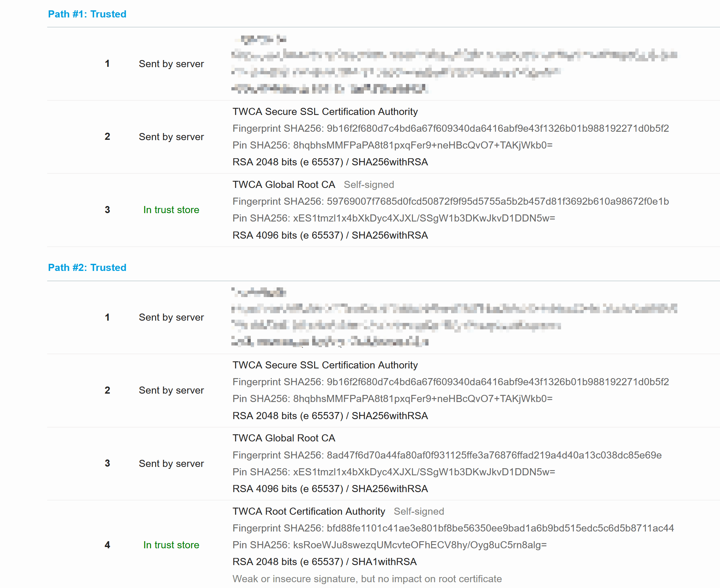
Task: Click the "Path #1: Trusted" heading
Action: coord(87,14)
